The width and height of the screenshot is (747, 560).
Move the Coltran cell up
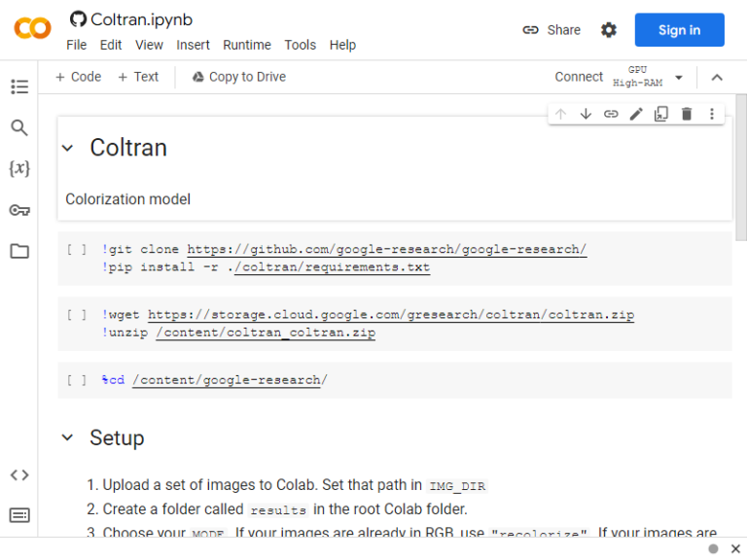point(560,114)
